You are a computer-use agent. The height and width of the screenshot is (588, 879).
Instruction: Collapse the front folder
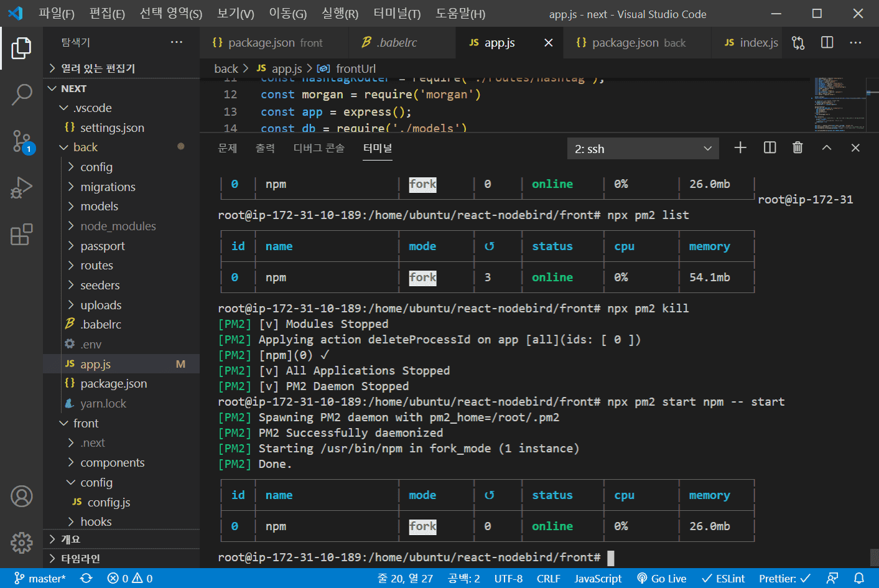[86, 423]
